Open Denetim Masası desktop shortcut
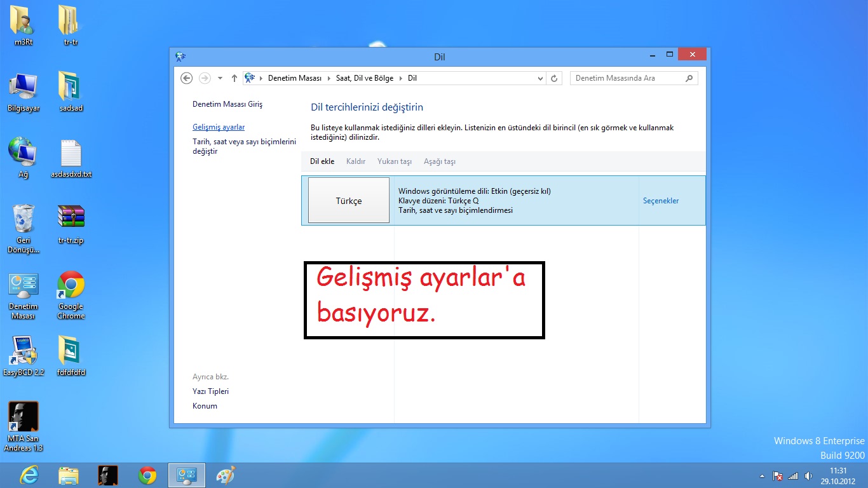The width and height of the screenshot is (868, 488). pos(24,296)
